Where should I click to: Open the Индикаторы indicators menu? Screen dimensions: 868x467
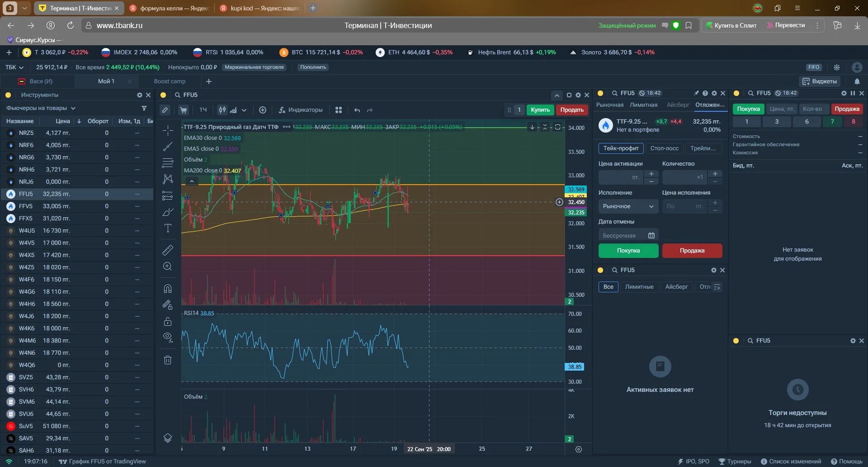coord(301,110)
